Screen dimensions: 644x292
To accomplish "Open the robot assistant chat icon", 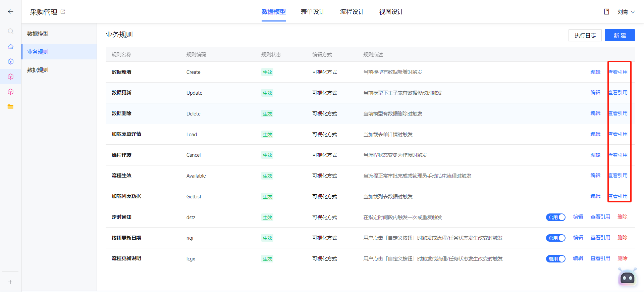I will point(627,278).
